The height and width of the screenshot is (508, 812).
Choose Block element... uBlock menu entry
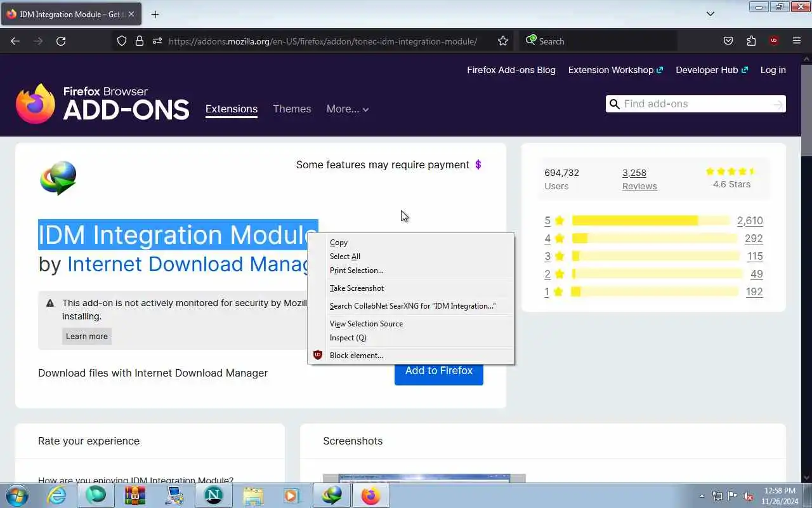click(x=410, y=356)
